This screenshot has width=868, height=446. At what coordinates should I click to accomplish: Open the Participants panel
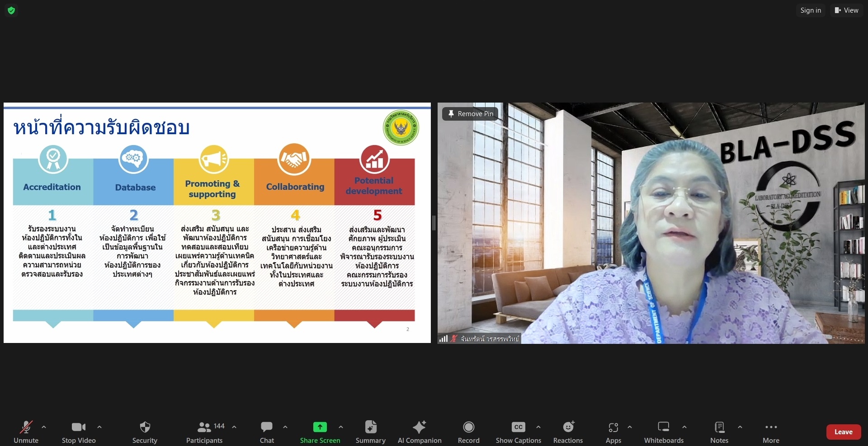click(x=204, y=432)
